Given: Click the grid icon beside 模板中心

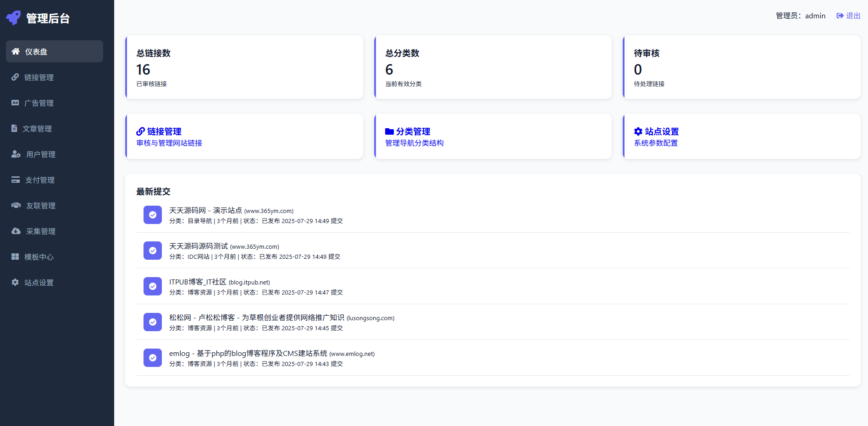Looking at the screenshot, I should tap(15, 257).
